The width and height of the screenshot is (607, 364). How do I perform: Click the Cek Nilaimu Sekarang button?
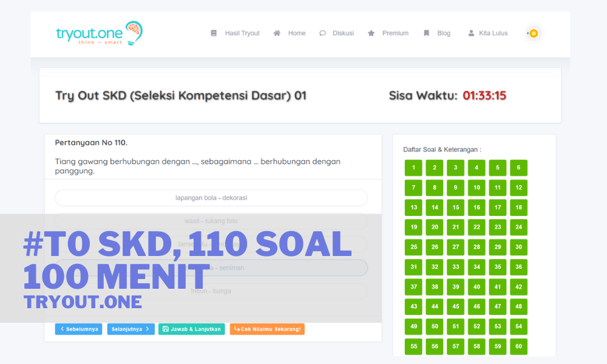tap(267, 329)
